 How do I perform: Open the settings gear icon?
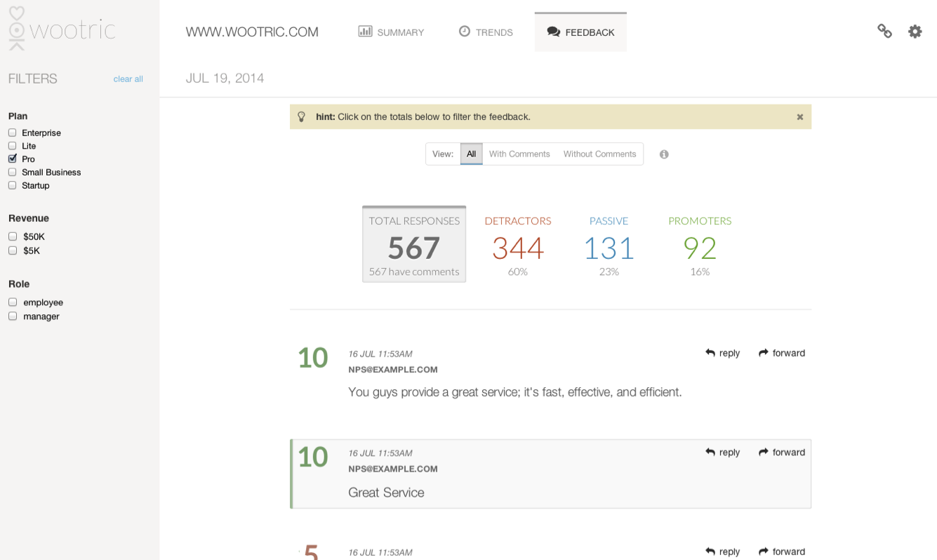[x=915, y=32]
